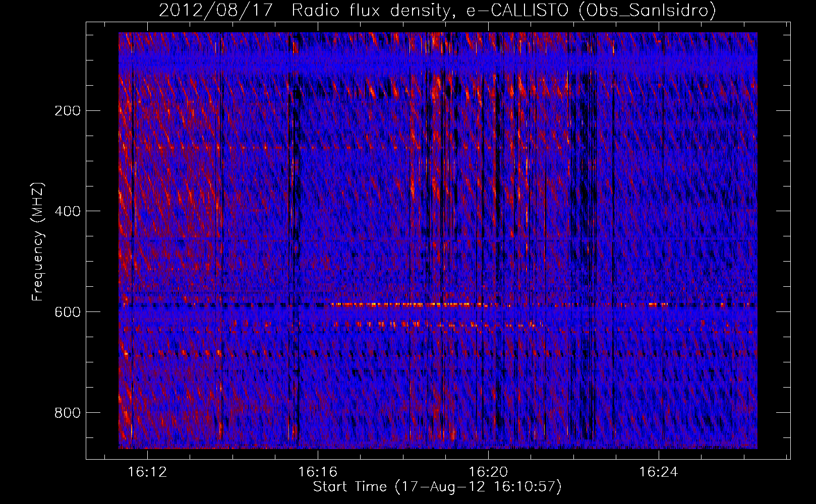Click the '16:16' time tick label
The image size is (816, 504).
tap(318, 472)
